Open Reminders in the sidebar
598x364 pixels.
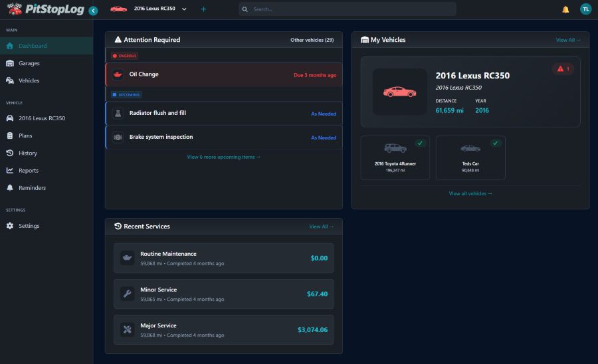coord(47,188)
